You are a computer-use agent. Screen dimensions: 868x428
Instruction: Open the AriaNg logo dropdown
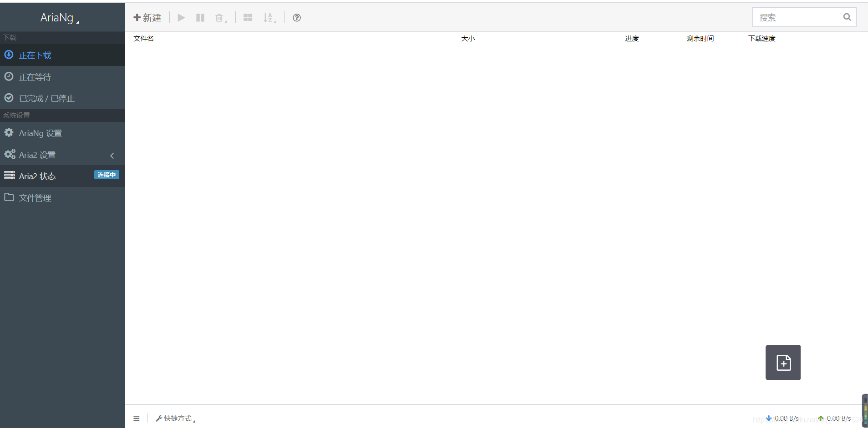pos(60,18)
